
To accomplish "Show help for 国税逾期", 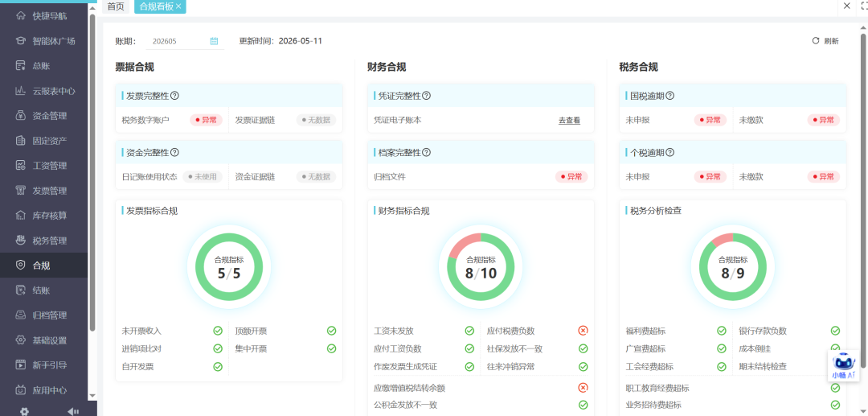I will pos(669,96).
